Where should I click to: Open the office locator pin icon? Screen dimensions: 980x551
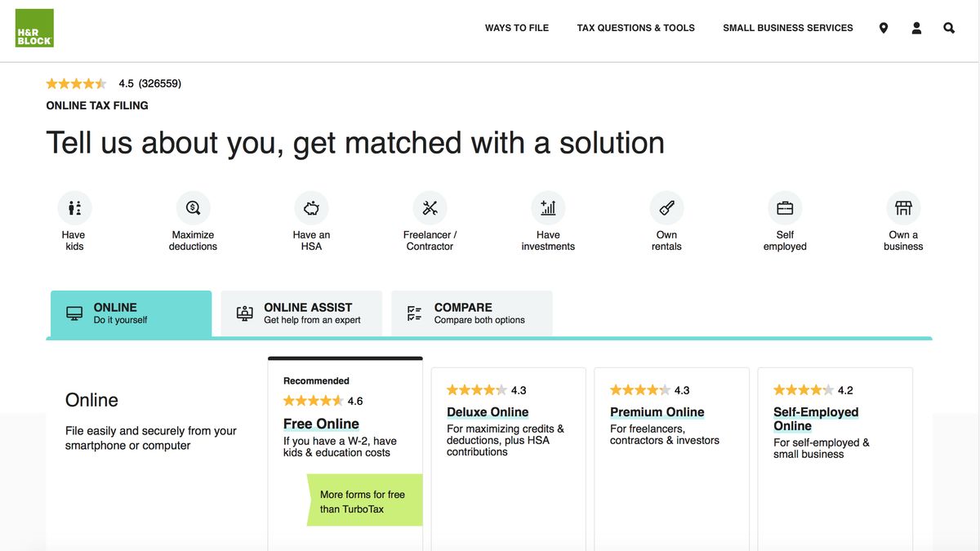point(883,27)
